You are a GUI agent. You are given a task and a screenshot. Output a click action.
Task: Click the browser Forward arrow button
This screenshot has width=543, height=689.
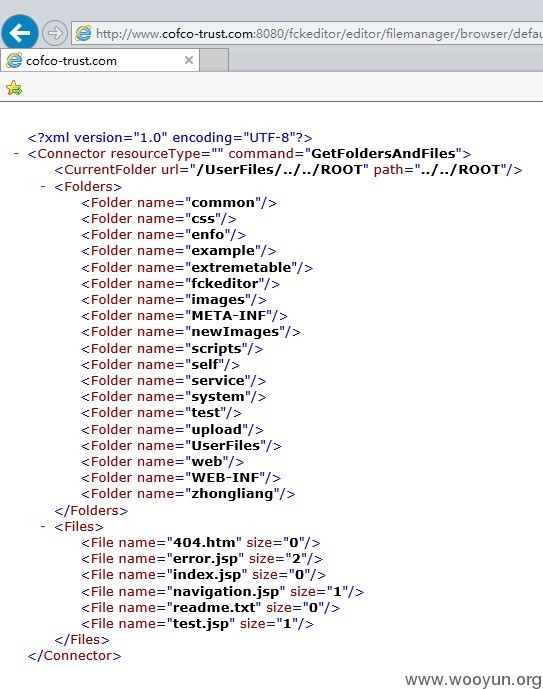click(x=54, y=33)
